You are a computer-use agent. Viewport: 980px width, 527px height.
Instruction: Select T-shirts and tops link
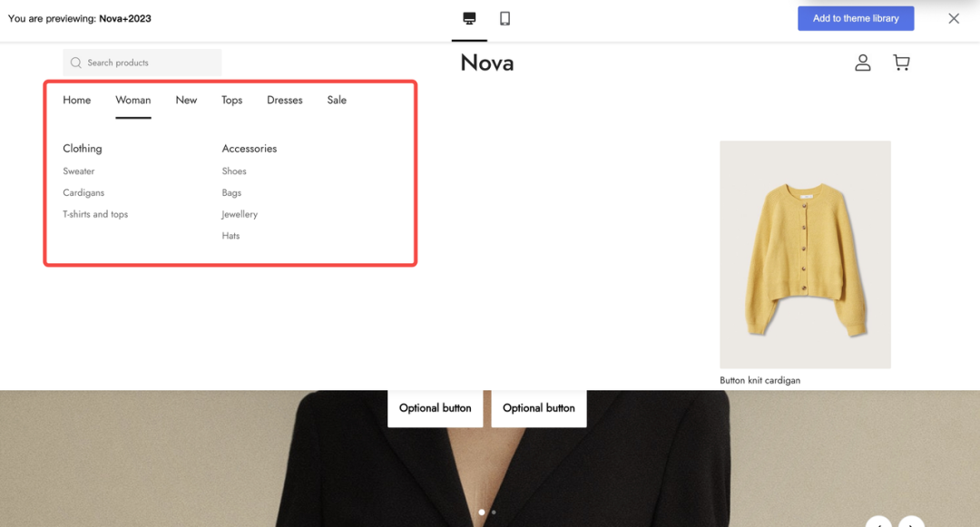[95, 214]
